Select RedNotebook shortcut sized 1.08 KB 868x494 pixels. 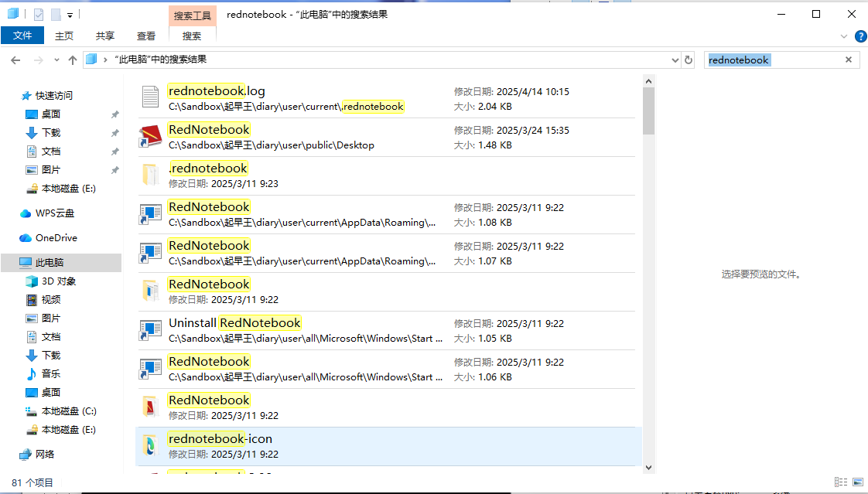386,215
